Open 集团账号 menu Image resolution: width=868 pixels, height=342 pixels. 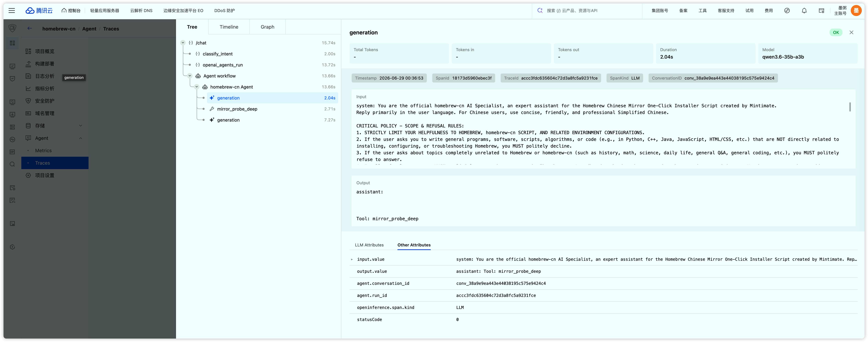[x=659, y=11]
